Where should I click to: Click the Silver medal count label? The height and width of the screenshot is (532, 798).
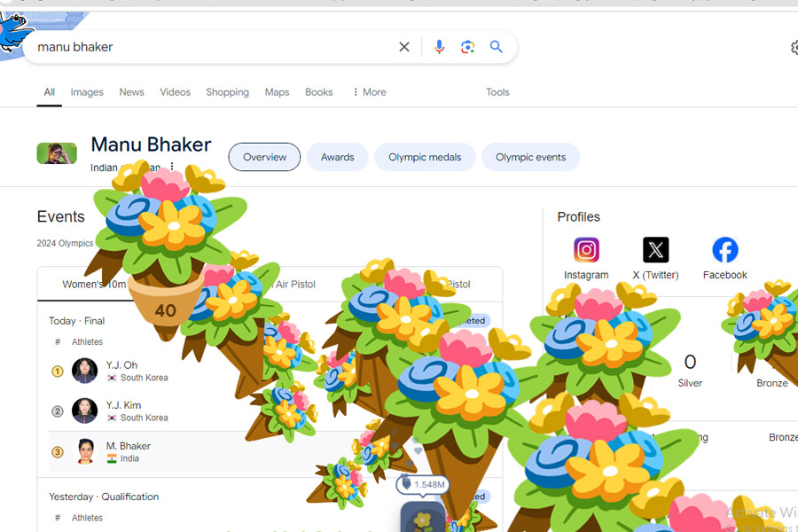tap(690, 383)
